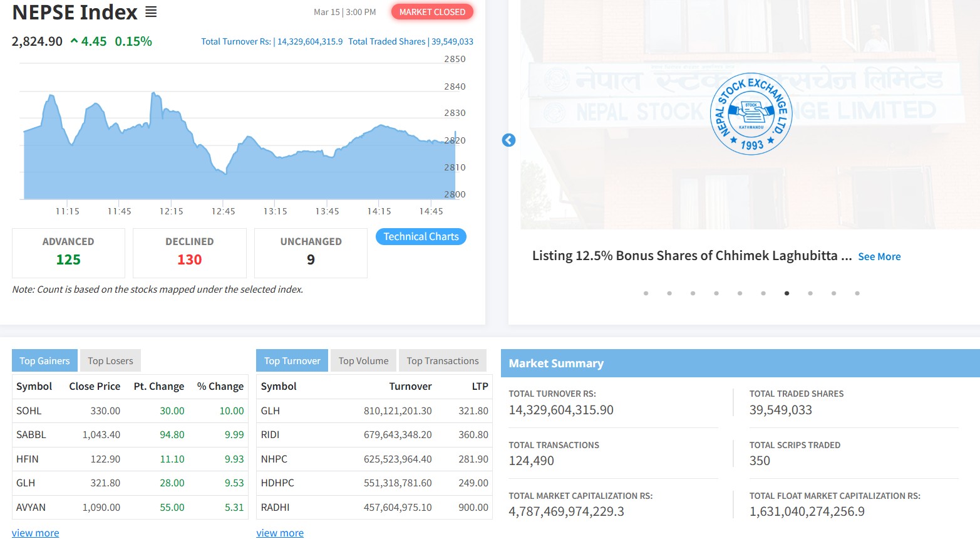Open Technical Charts
Image resolution: width=980 pixels, height=539 pixels.
(421, 237)
